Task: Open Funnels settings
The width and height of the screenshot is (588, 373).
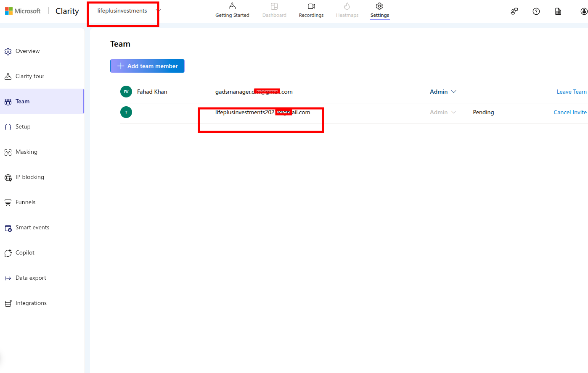Action: coord(42,202)
